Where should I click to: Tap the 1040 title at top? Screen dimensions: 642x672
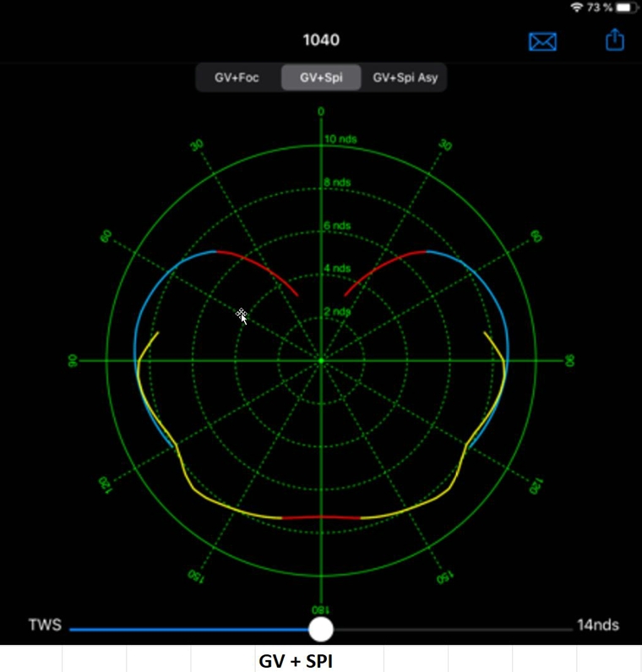click(321, 40)
